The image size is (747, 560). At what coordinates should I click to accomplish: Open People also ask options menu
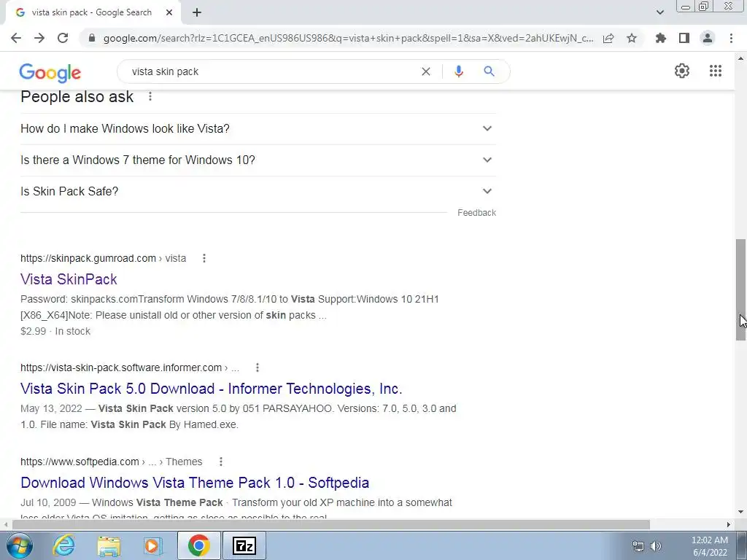[150, 97]
